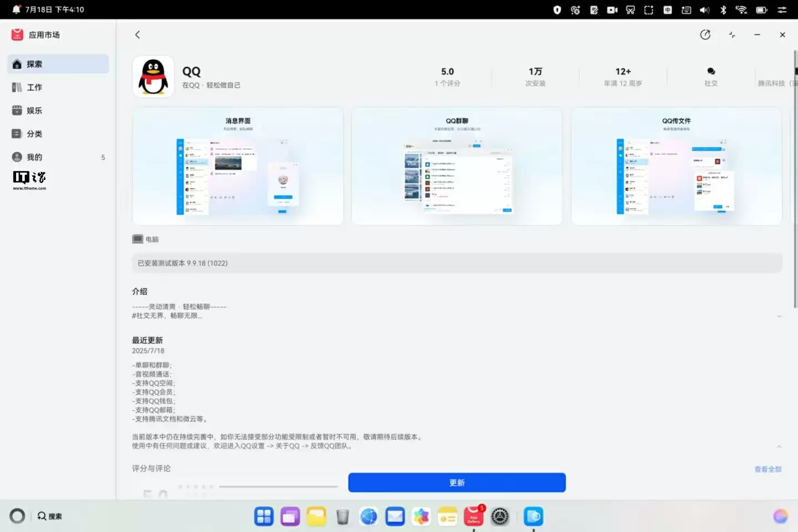798x532 pixels.
Task: Click the 更新 button to update QQ
Action: (x=457, y=482)
